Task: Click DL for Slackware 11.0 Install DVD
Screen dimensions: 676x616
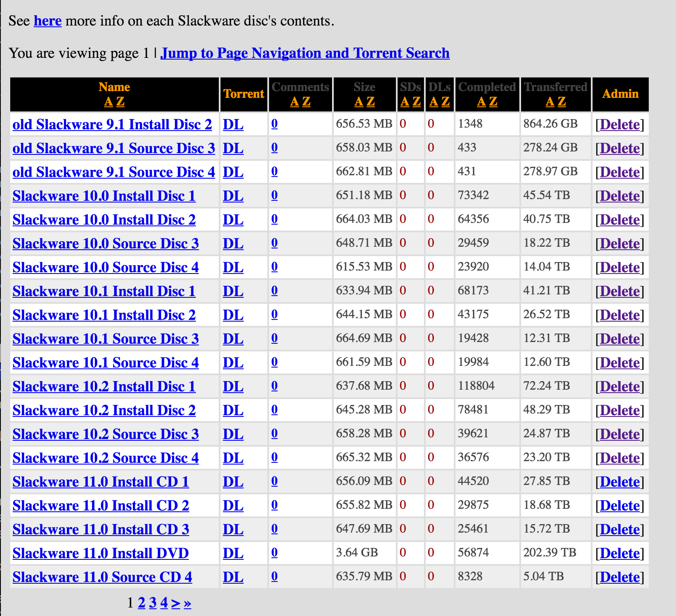Action: click(233, 553)
